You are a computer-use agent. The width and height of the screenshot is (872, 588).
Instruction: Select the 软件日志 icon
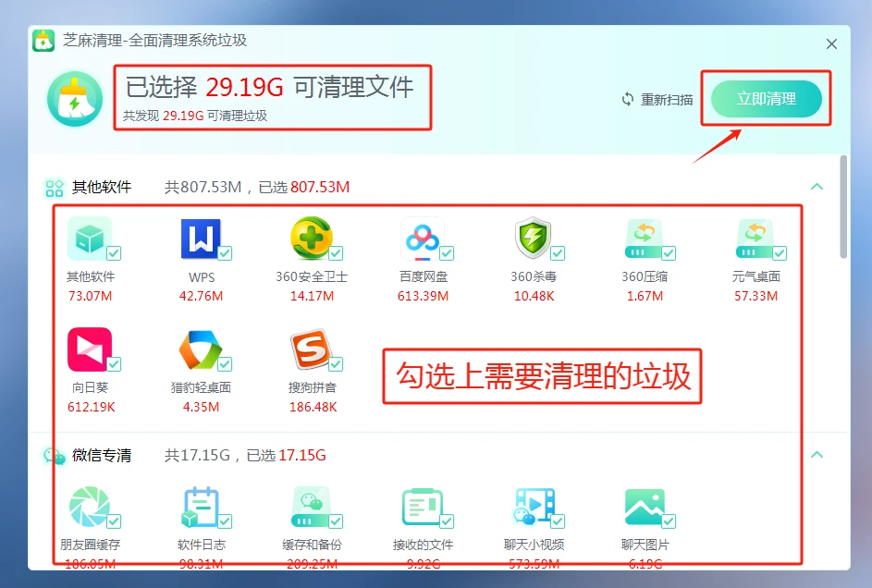click(x=201, y=507)
